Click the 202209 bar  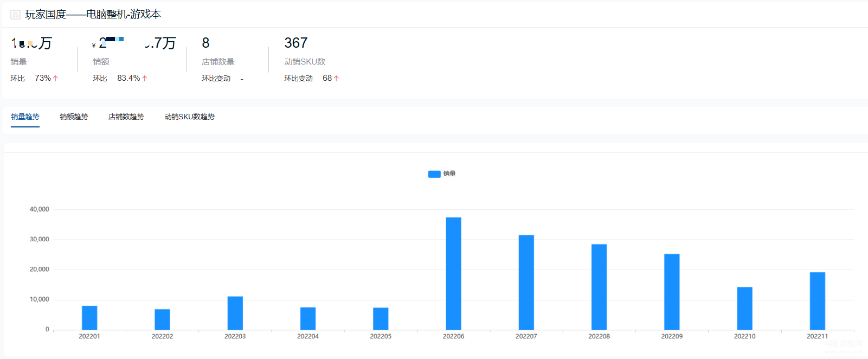[x=672, y=292]
